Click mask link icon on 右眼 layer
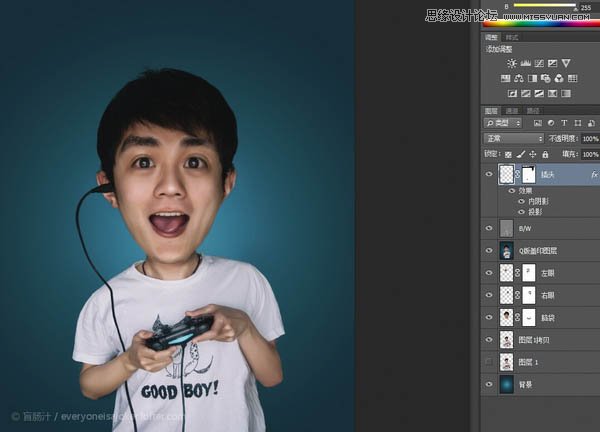The width and height of the screenshot is (600, 432). tap(518, 295)
